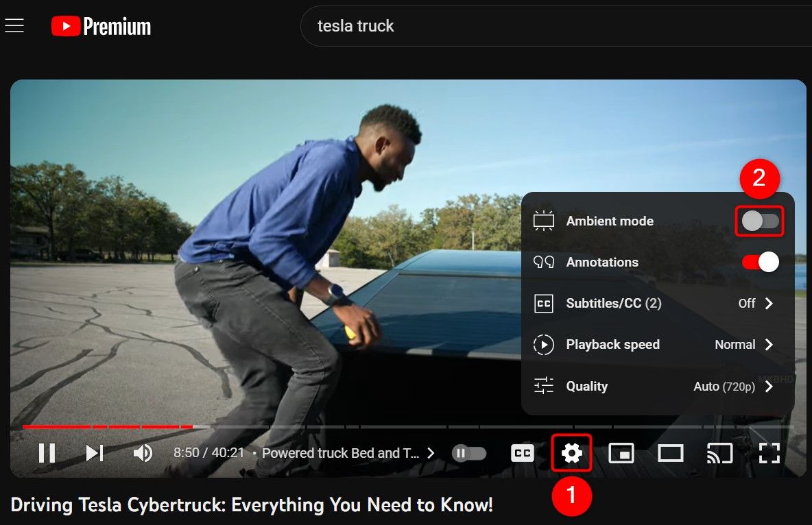The width and height of the screenshot is (812, 525).
Task: Open the YouTube Premium home page
Action: click(x=100, y=26)
